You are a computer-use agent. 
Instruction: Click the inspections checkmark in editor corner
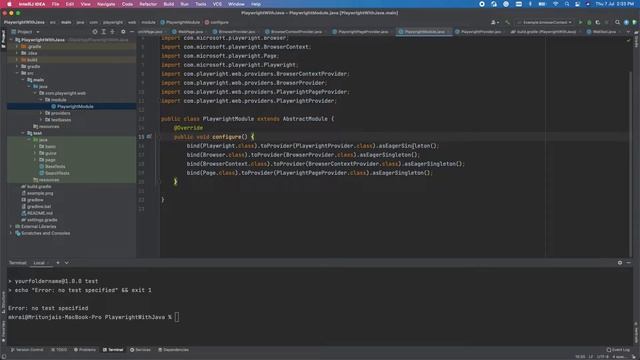628,40
